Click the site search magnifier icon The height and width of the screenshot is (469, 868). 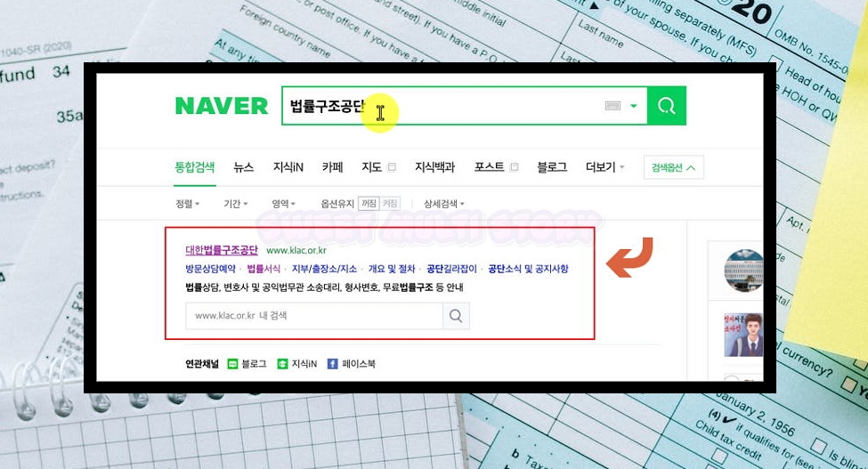click(456, 316)
